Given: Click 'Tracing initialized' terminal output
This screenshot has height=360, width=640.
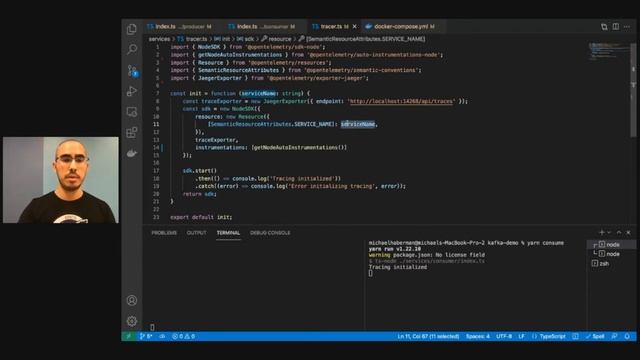Looking at the screenshot, I should tap(398, 267).
